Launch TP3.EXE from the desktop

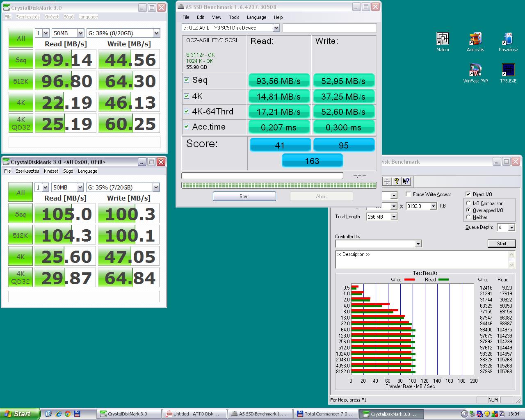(x=508, y=71)
